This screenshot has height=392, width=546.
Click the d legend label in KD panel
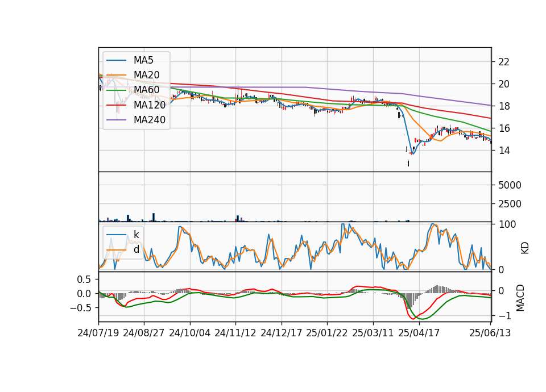(x=136, y=249)
